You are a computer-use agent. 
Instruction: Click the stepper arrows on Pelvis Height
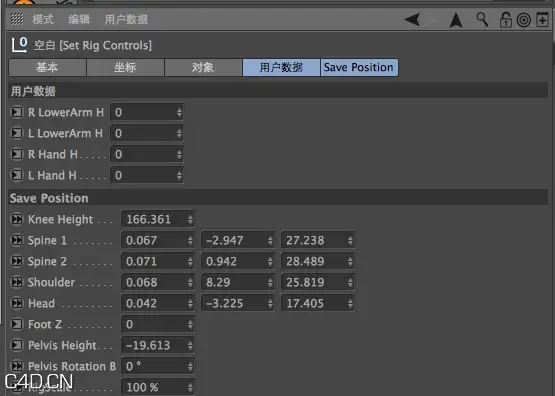(190, 345)
